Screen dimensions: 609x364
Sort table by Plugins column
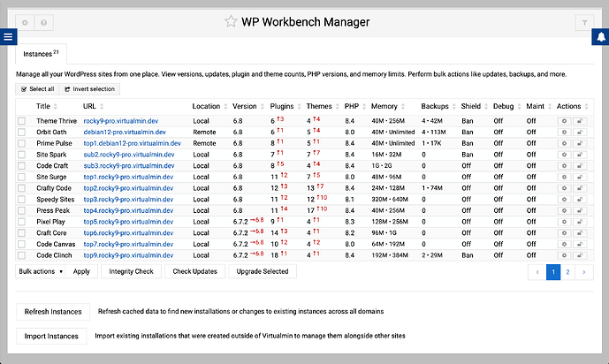pos(285,106)
